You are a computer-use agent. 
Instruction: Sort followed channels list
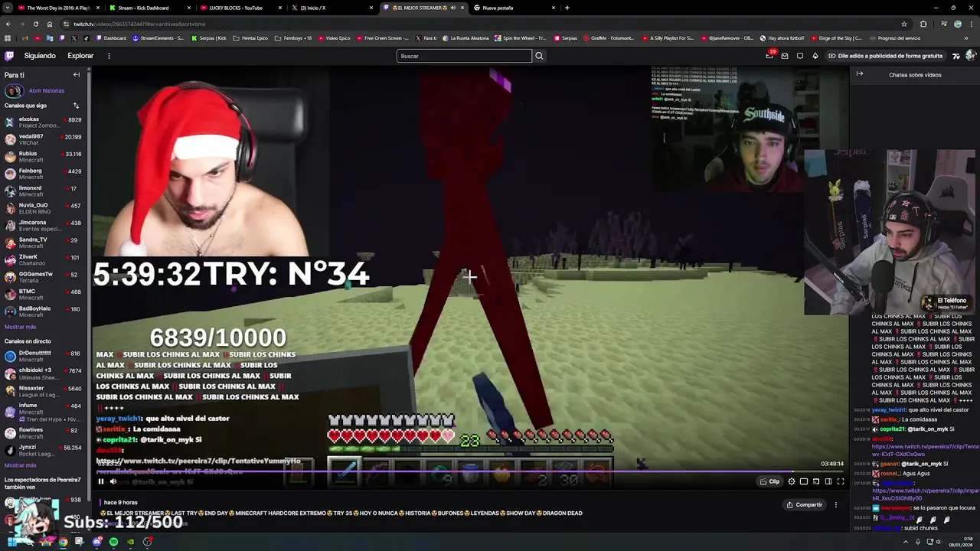[x=76, y=106]
